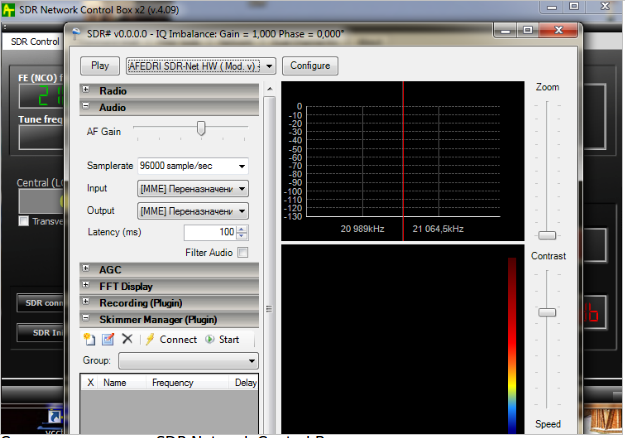625x438 pixels.
Task: Enable the Filter Audio checkbox
Action: (x=242, y=253)
